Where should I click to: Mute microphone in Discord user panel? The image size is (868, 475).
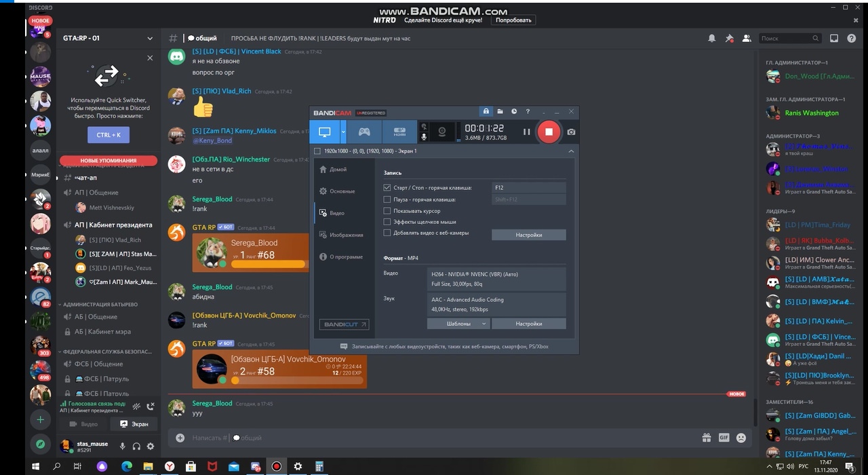coord(123,446)
